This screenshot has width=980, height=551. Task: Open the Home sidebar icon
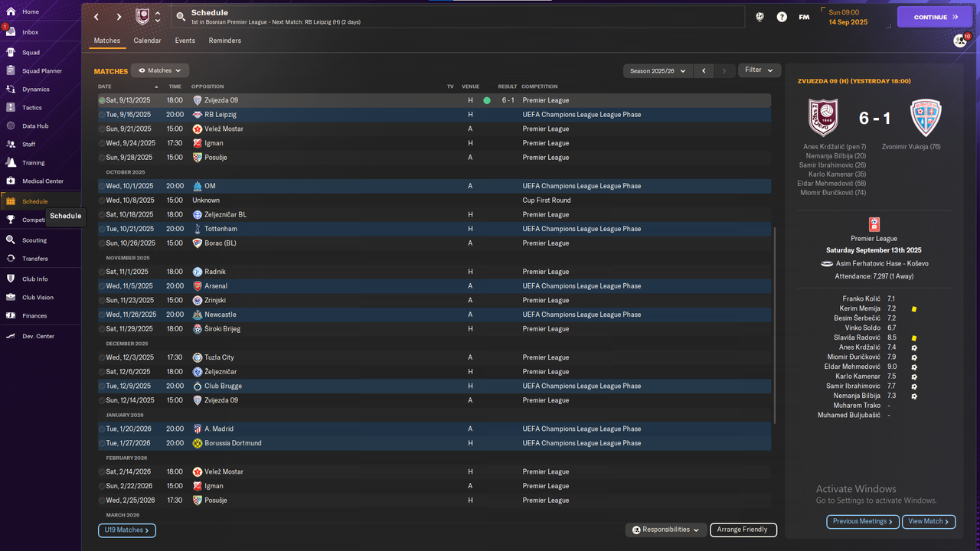11,11
